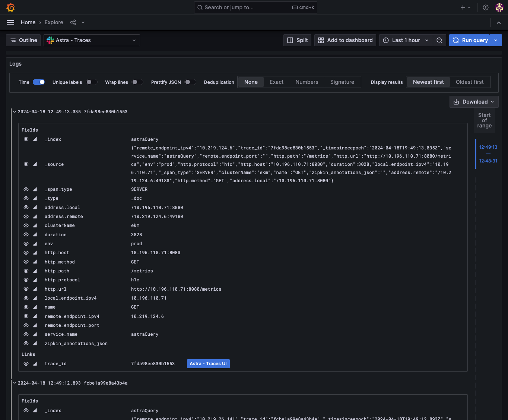This screenshot has width=508, height=420.
Task: Show stats icon for remote_endpoint_ipv4 field
Action: pos(35,316)
